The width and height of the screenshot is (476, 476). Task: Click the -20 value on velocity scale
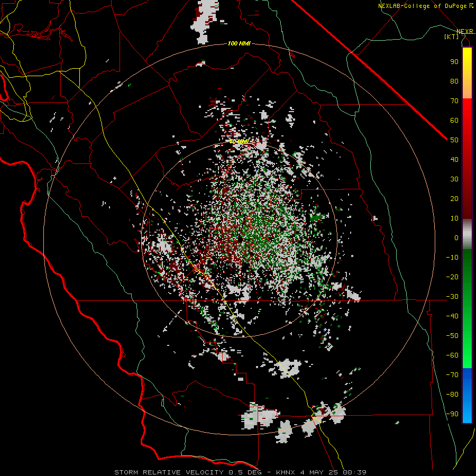pos(452,277)
